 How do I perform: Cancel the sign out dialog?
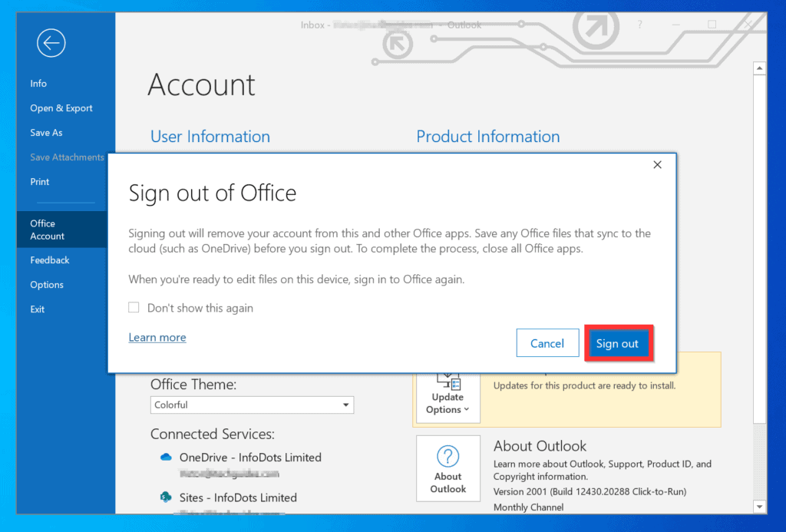pyautogui.click(x=547, y=343)
